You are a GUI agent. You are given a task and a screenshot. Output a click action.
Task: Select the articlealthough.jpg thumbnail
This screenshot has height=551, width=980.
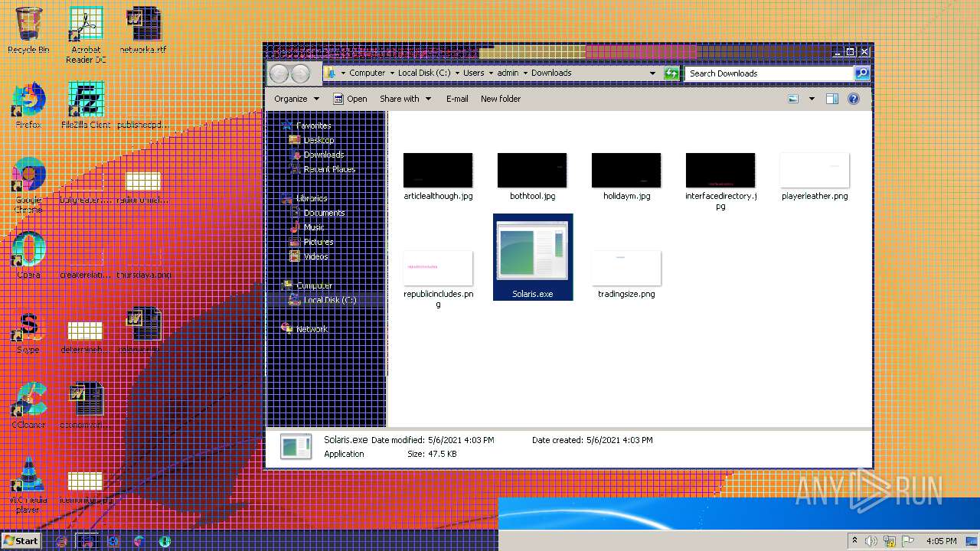click(438, 170)
